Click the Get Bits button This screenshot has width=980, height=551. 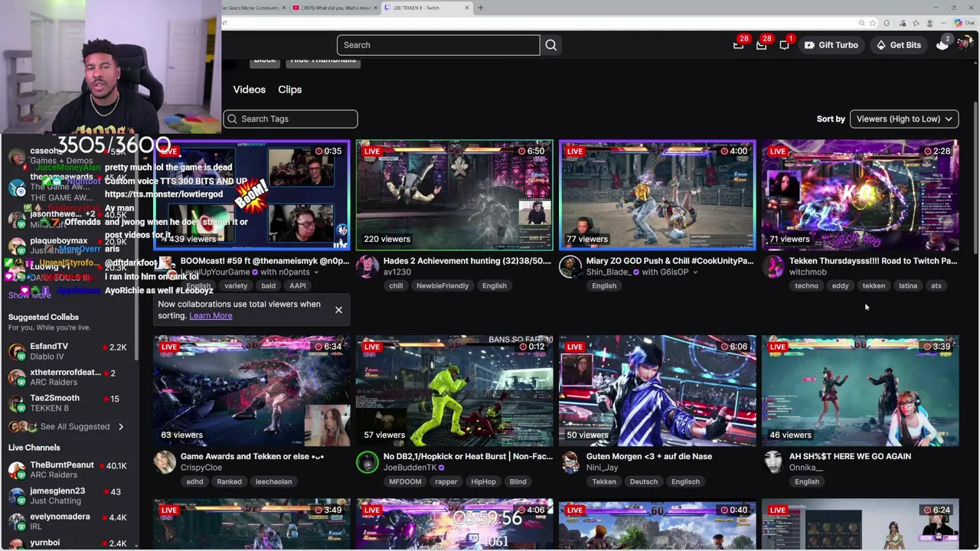(898, 45)
